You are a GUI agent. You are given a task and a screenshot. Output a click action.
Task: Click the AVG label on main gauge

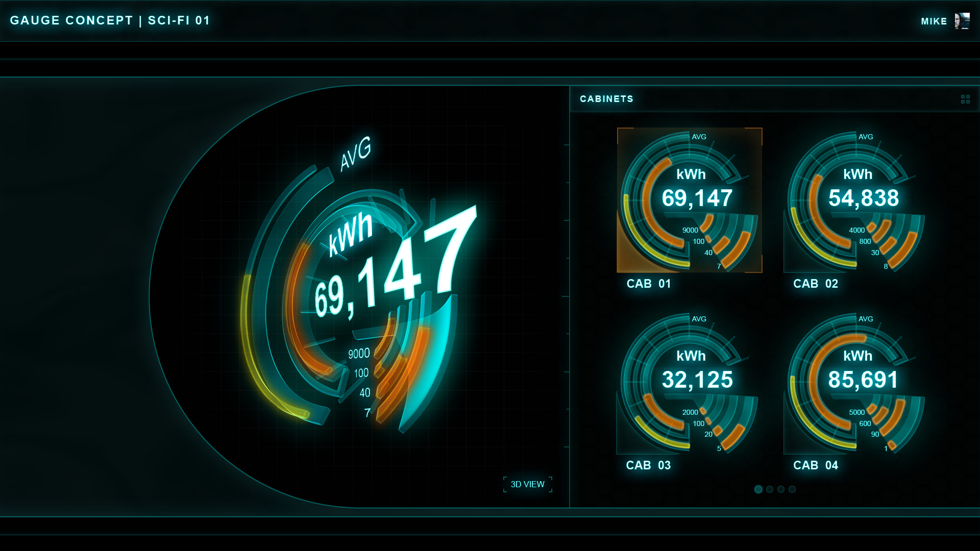click(x=356, y=153)
